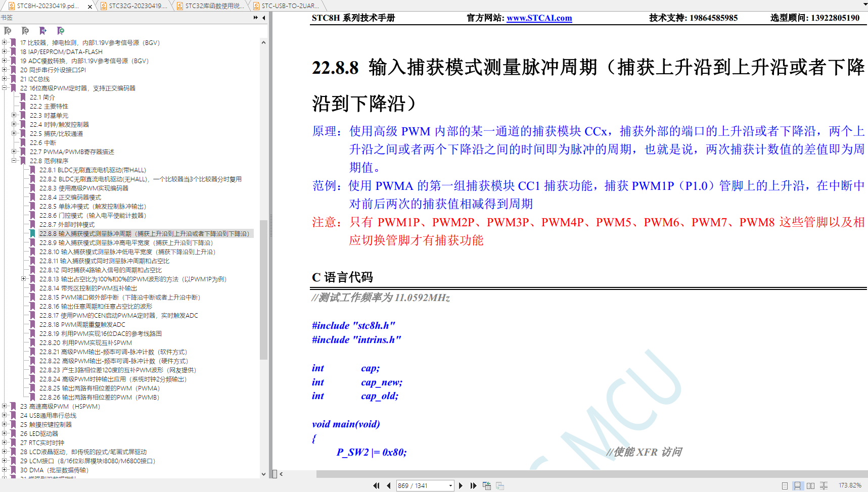Collapse the 22.8 范例程序 tree node
Viewport: 868px width, 492px height.
(x=14, y=161)
